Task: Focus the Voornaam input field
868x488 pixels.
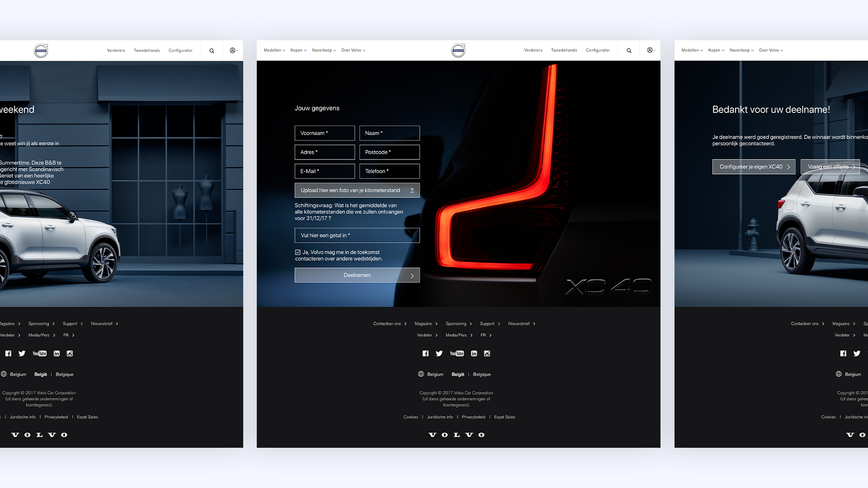Action: click(325, 133)
